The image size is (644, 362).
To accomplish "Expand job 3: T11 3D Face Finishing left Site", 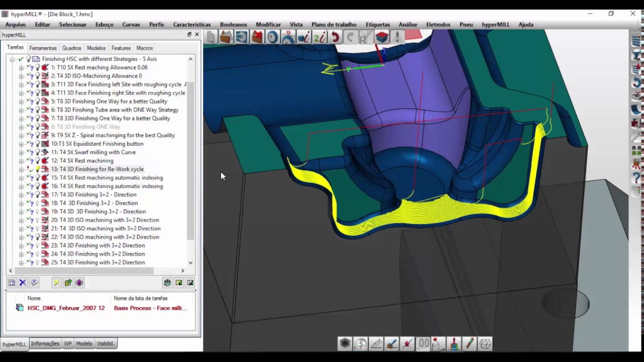I will (x=21, y=84).
